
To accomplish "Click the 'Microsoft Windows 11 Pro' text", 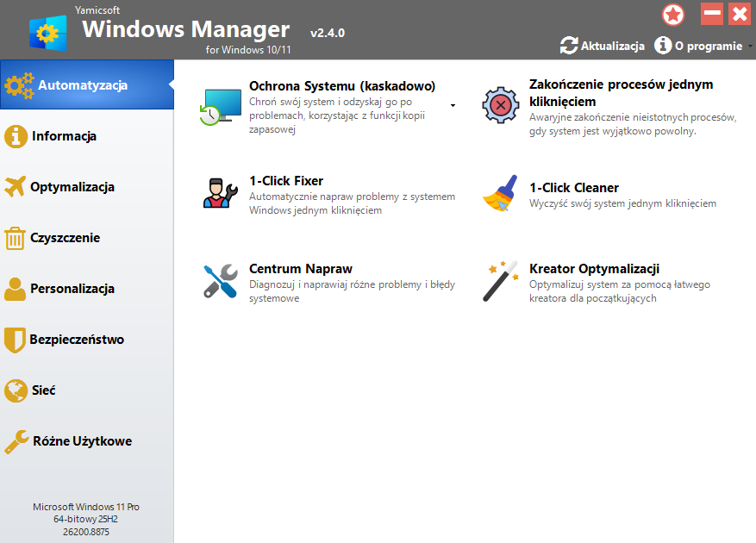I will click(x=86, y=507).
